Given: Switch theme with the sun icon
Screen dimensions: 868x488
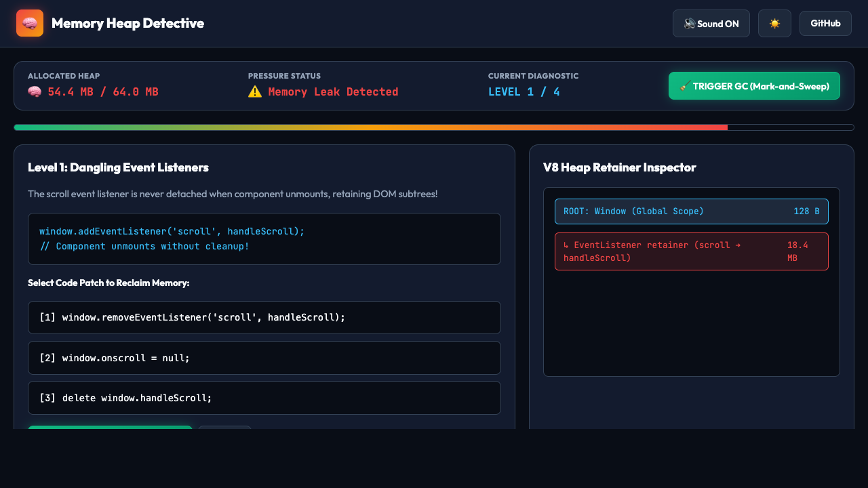Looking at the screenshot, I should coord(774,24).
